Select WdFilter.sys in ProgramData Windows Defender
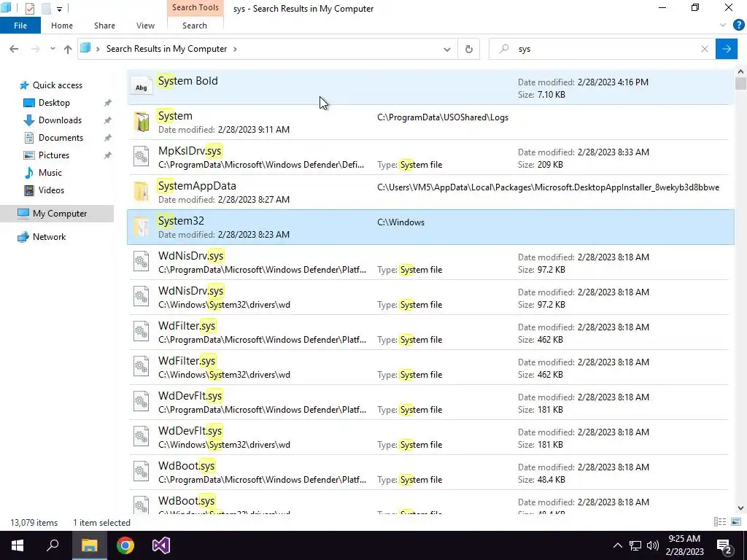This screenshot has width=747, height=560. click(430, 332)
